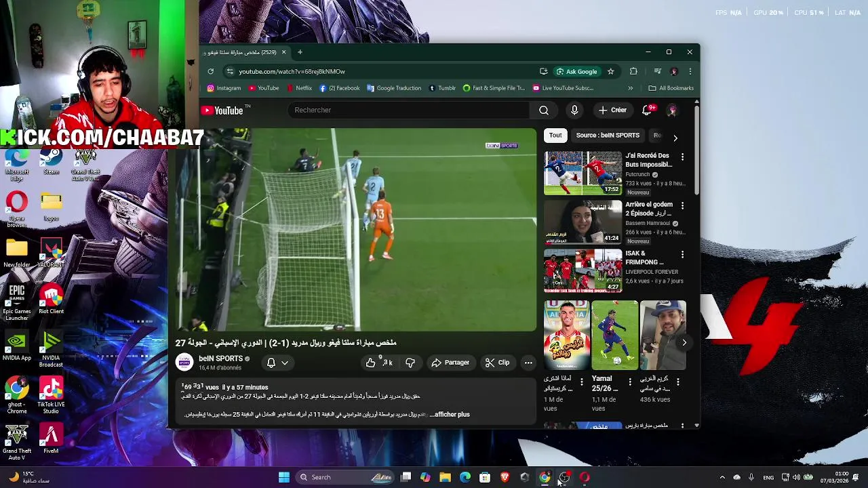Show hidden system tray icons
Viewport: 868px width, 488px height.
pos(722,477)
